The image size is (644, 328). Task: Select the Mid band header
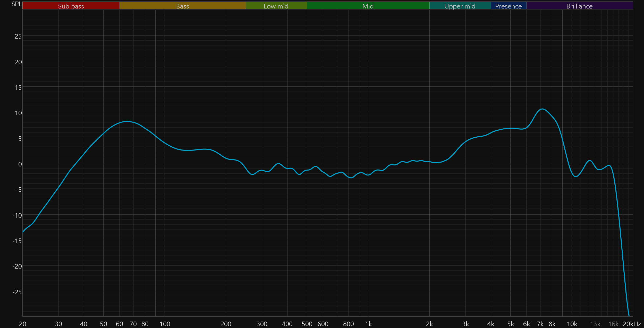(x=368, y=6)
